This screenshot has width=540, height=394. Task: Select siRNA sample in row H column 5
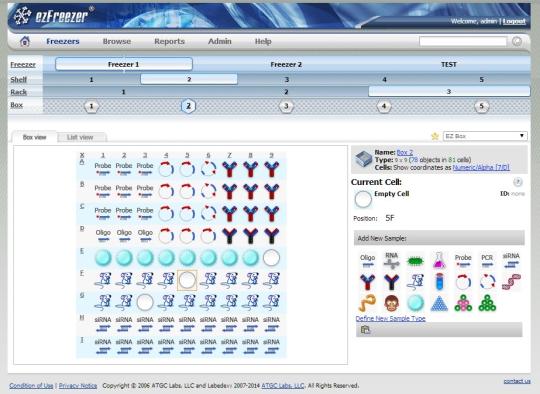click(x=187, y=324)
